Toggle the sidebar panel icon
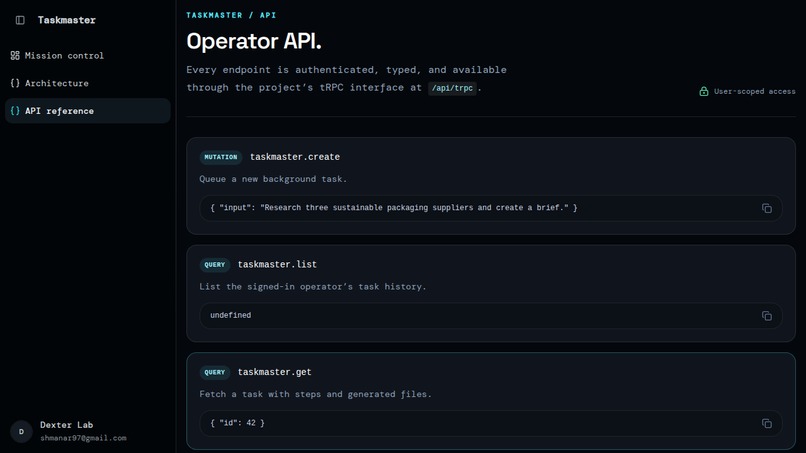 coord(20,20)
